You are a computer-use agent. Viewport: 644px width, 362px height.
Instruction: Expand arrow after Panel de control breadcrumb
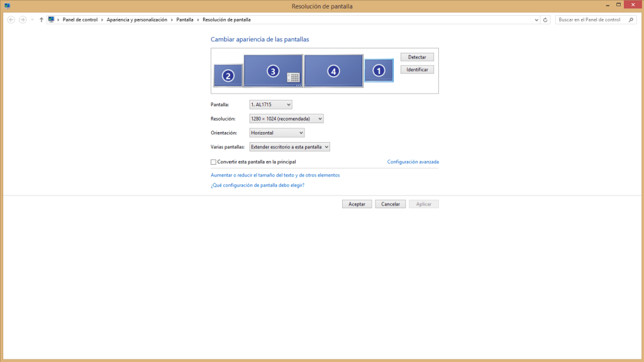[x=103, y=19]
